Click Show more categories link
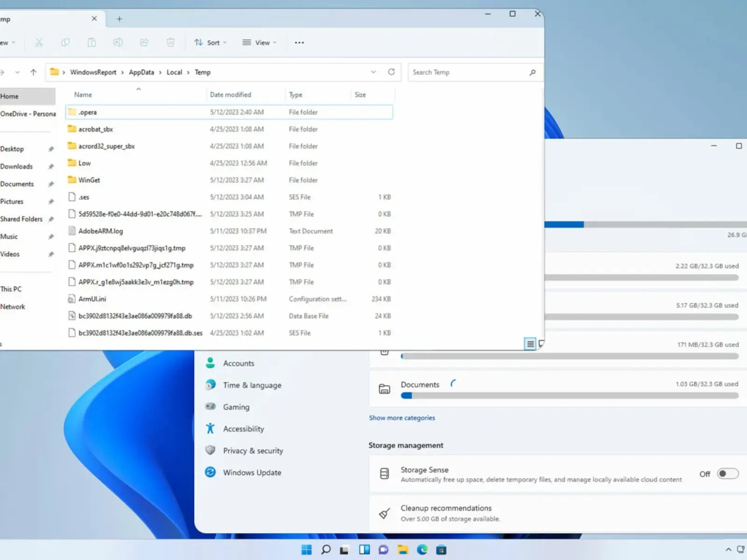Screen dimensions: 747x560 (402, 418)
